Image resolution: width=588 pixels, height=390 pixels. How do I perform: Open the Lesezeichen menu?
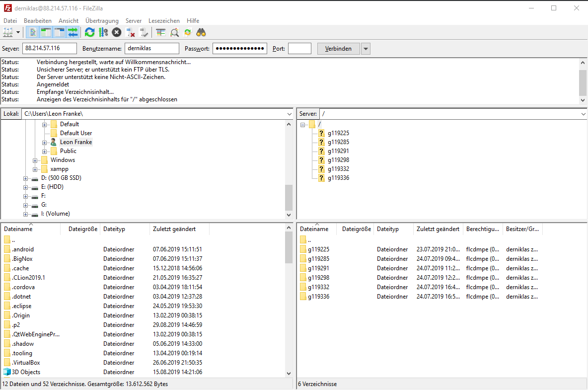click(164, 21)
